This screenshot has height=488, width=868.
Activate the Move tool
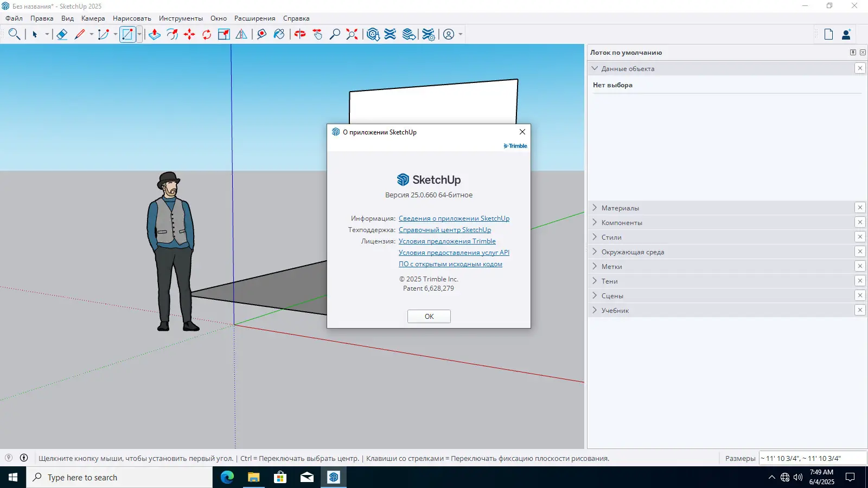(189, 34)
